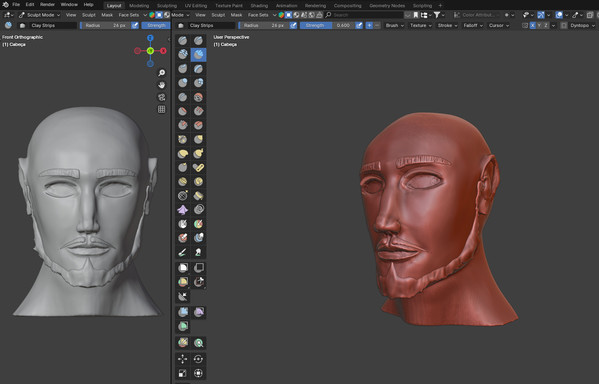Choose the Rotate transform tool
The height and width of the screenshot is (384, 599).
coord(198,359)
